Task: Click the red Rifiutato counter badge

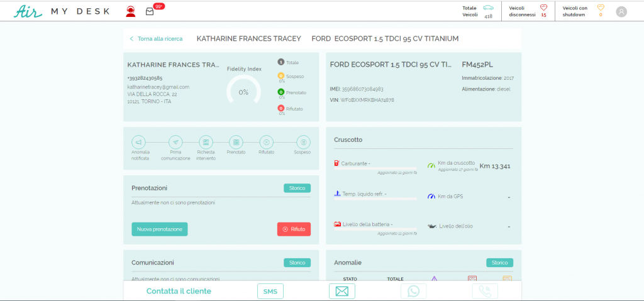Action: (281, 108)
